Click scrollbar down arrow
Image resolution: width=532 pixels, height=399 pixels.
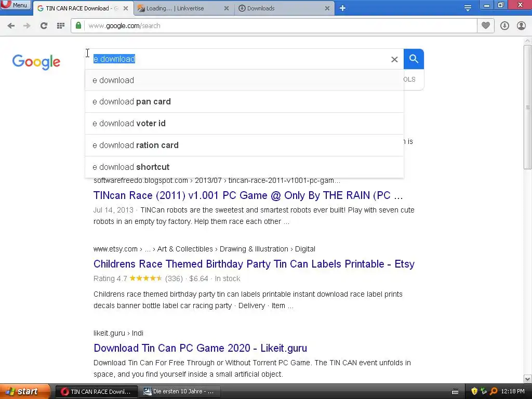527,379
